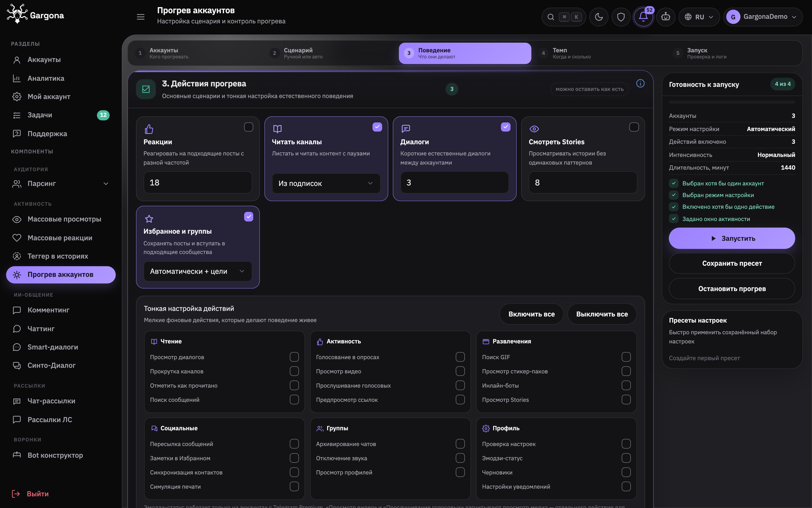Screen dimensions: 812x508
Task: Uncheck Избранное и группы card
Action: pos(249,217)
